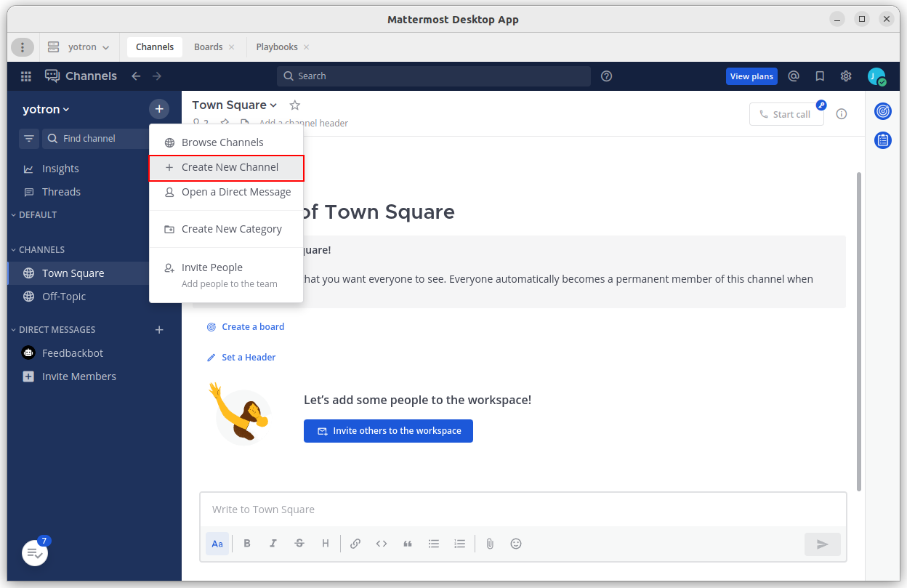
Task: Go forward with the right arrow
Action: click(x=157, y=76)
